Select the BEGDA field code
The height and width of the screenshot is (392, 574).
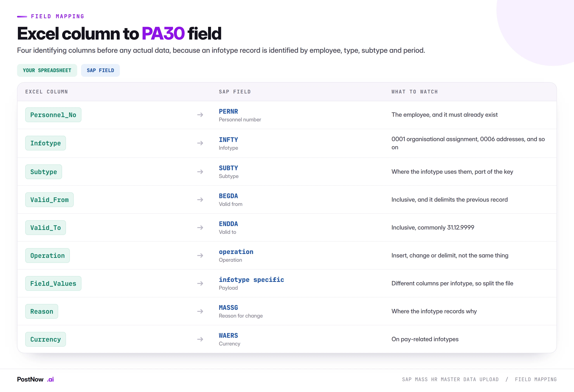[228, 196]
